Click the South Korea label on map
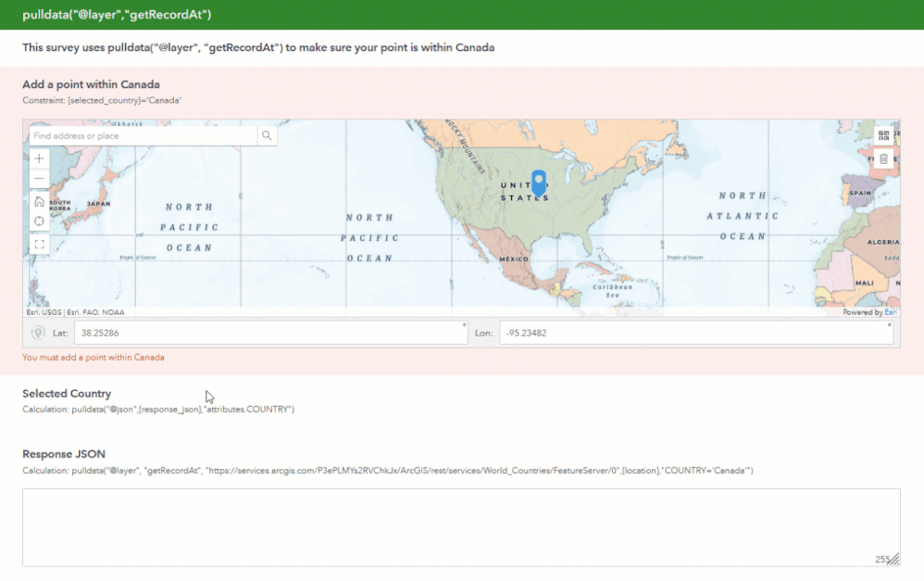 60,206
